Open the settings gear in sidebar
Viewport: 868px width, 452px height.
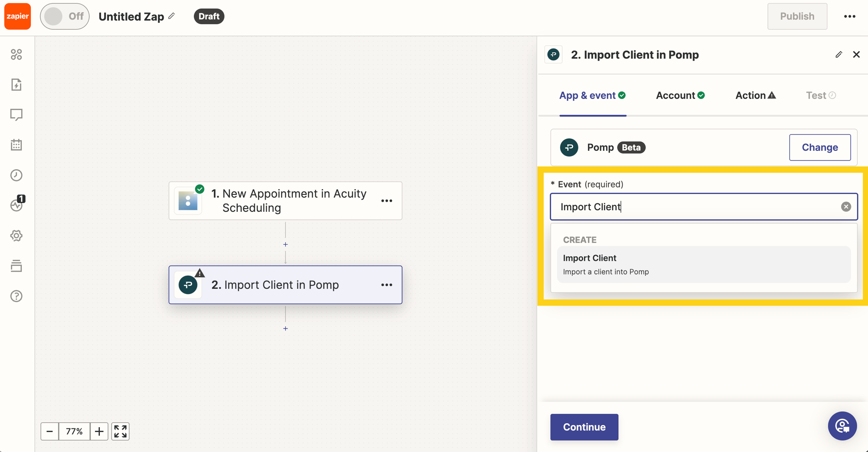click(x=16, y=236)
